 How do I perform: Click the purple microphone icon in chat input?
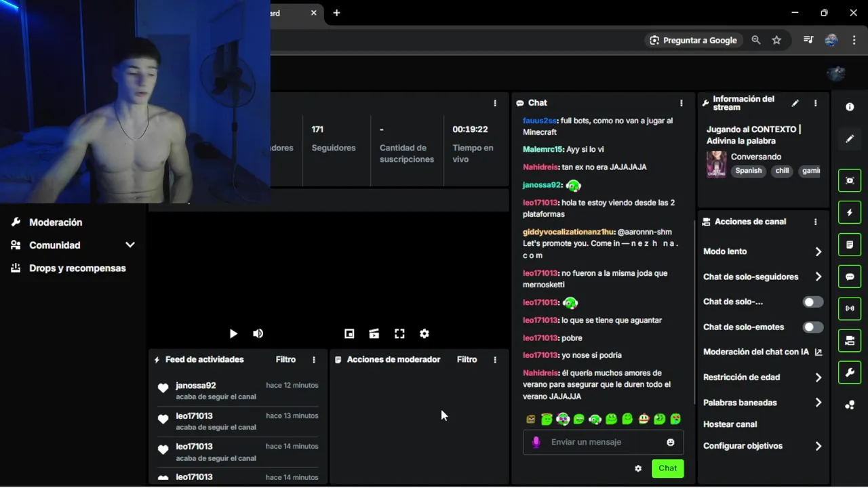pyautogui.click(x=536, y=442)
